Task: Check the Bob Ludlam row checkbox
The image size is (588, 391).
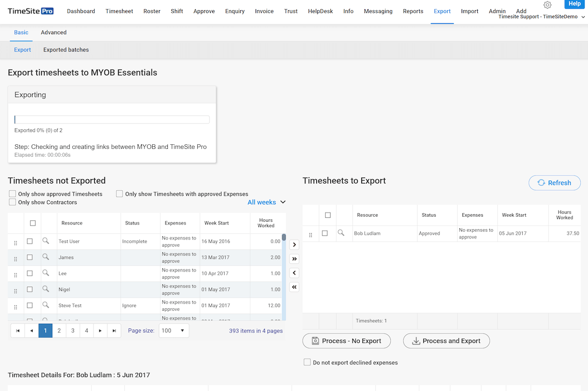Action: (x=325, y=233)
